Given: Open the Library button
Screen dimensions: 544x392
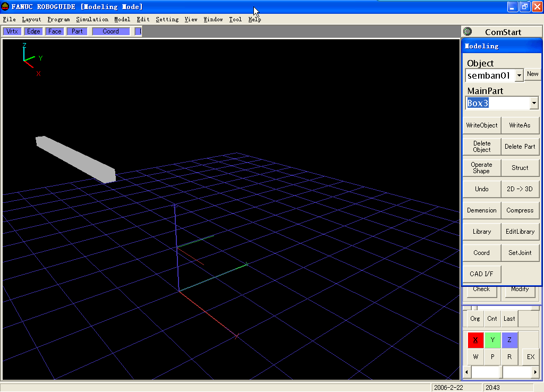Looking at the screenshot, I should (481, 232).
